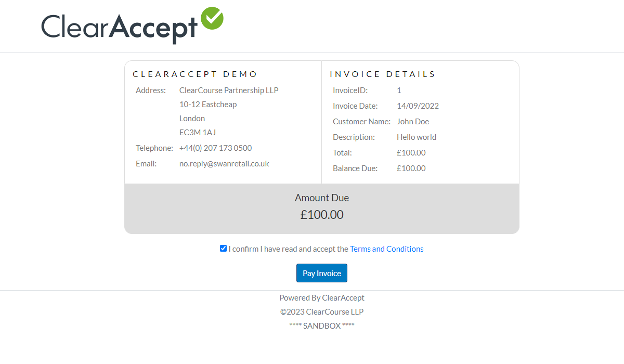
Task: Click the Customer Name John Doe
Action: [x=413, y=122]
